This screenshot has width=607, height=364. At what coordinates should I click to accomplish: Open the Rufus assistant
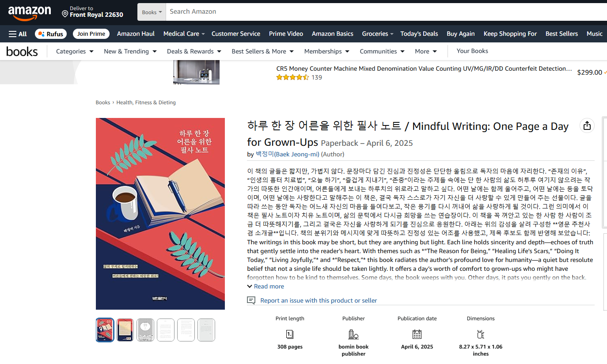click(x=51, y=34)
